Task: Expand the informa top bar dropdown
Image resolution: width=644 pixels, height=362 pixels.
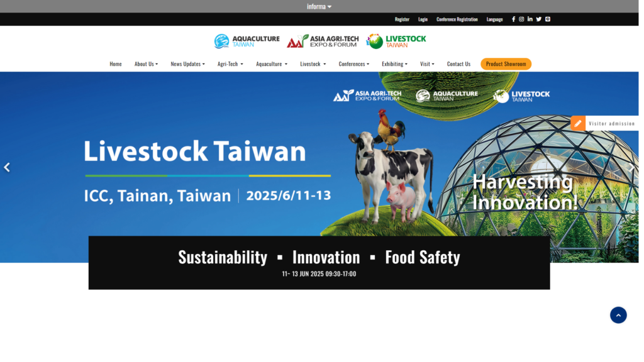Action: (319, 6)
